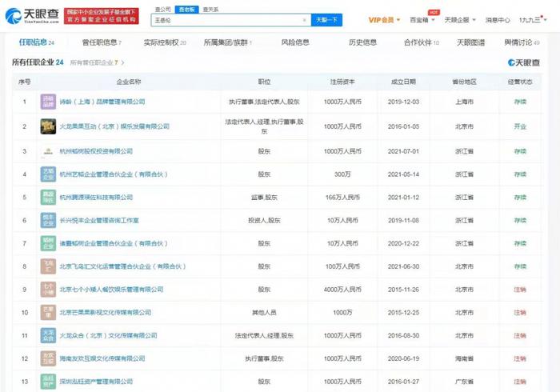Click into the boss name search field
560x392 pixels.
tap(227, 20)
